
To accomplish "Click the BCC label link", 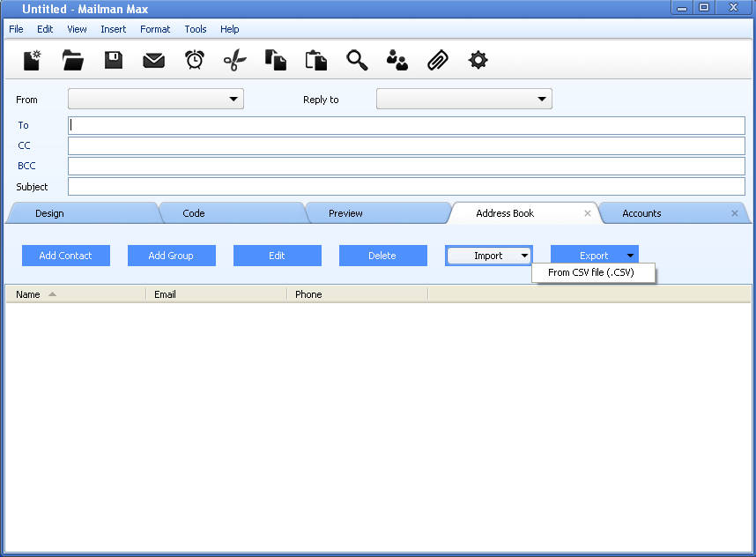I will click(26, 166).
